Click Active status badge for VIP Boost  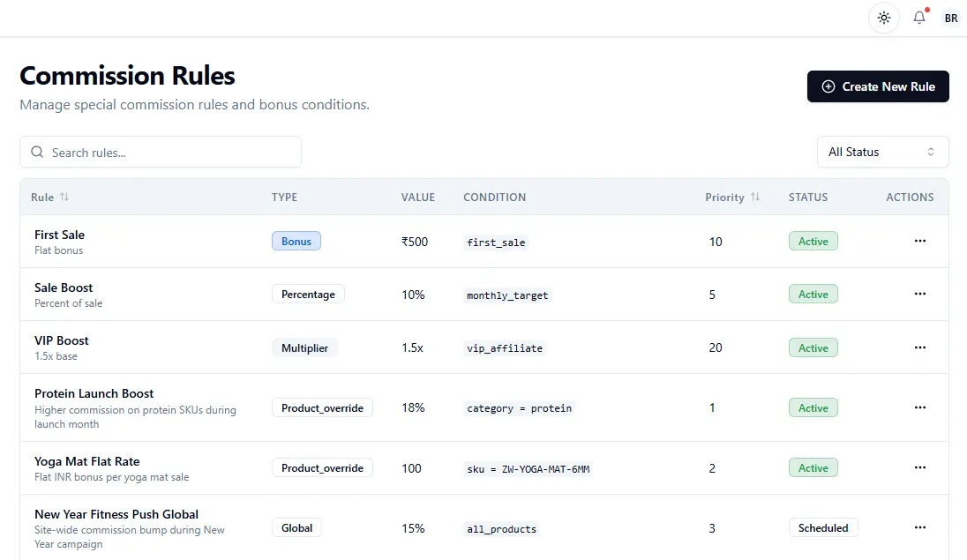click(813, 347)
